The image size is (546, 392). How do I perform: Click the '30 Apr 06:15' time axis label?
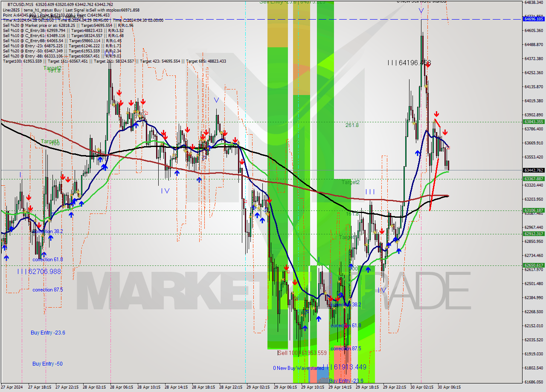[x=449, y=387]
